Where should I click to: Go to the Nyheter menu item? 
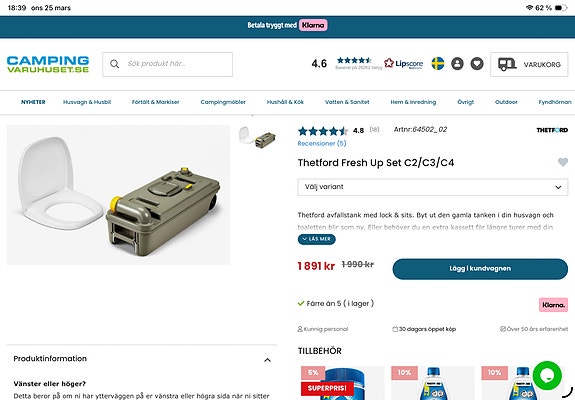33,102
